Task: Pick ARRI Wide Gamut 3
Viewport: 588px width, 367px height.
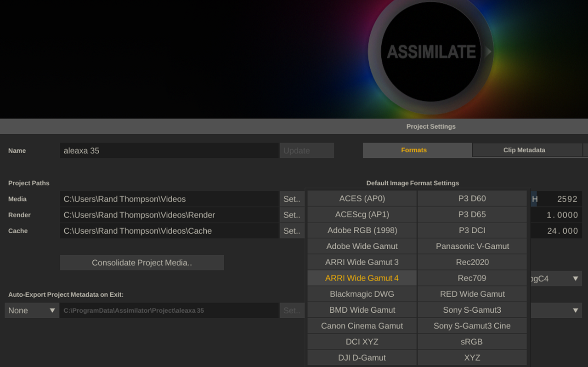Action: 362,262
